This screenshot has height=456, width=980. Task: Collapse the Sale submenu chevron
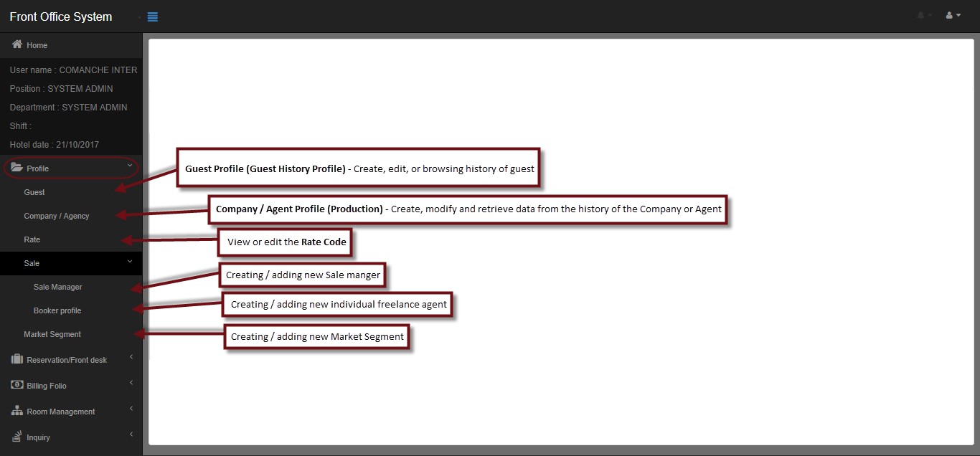(x=130, y=262)
